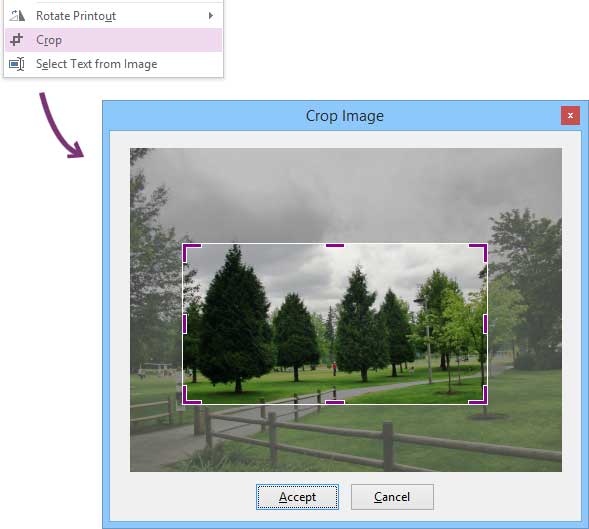Click the Rotate Printout icon
The image size is (589, 529).
(x=17, y=16)
